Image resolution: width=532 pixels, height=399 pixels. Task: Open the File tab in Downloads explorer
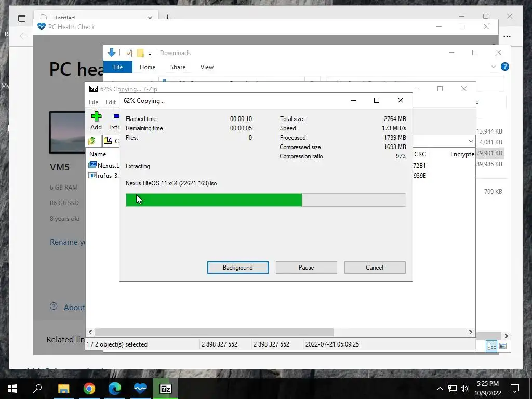coord(118,67)
